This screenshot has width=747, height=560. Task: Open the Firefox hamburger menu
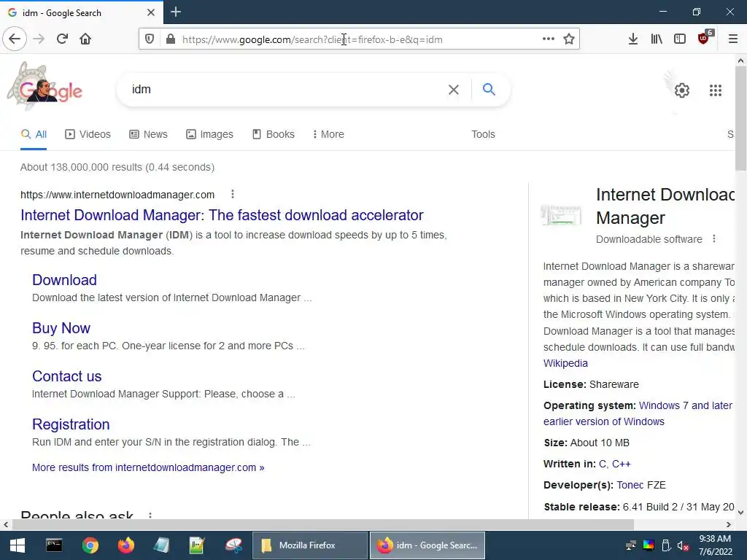732,39
